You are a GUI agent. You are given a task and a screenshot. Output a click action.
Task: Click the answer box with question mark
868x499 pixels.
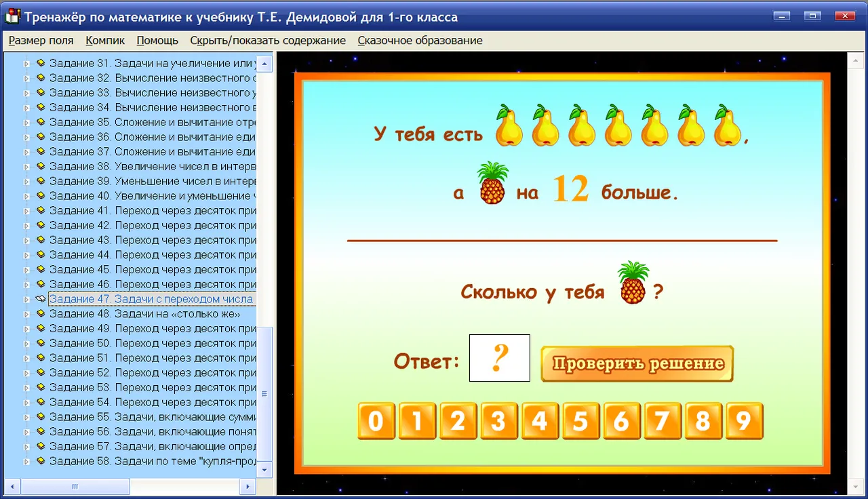500,358
